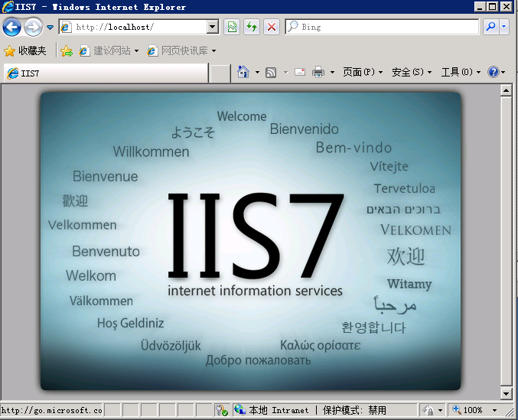The width and height of the screenshot is (518, 420).
Task: Click inside the Bing search field
Action: point(383,27)
